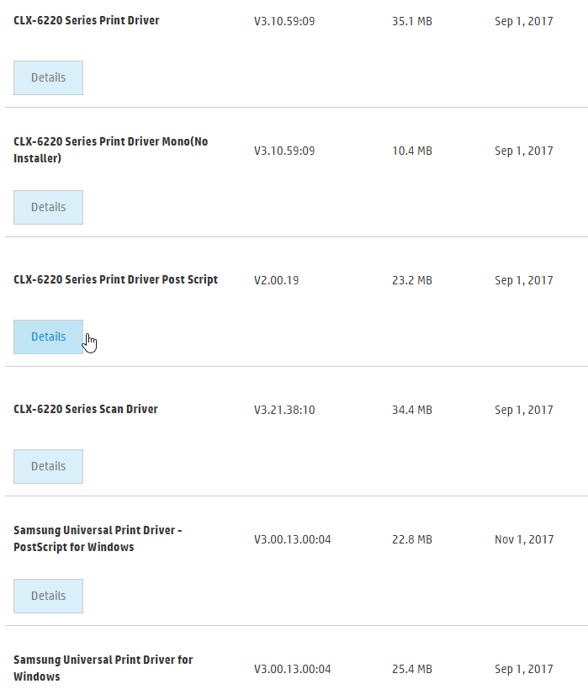Open Details for CLX-6220 Series Scan Driver
This screenshot has height=700, width=588.
click(48, 466)
